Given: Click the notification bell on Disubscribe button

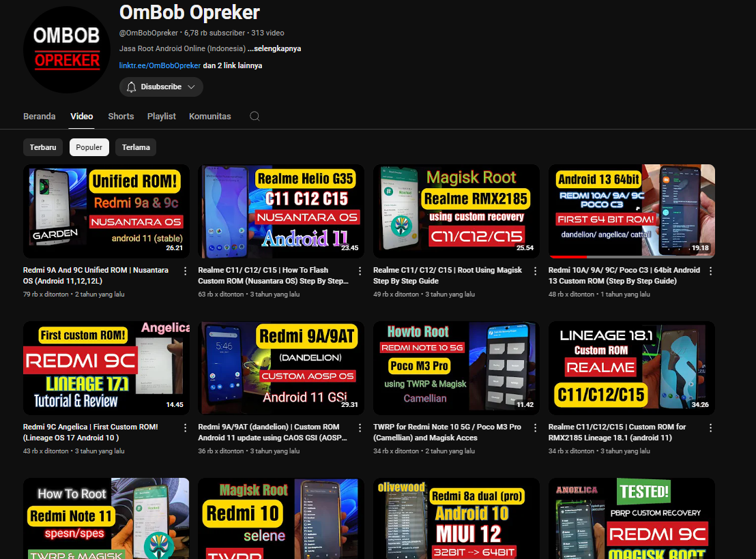Looking at the screenshot, I should pos(131,87).
